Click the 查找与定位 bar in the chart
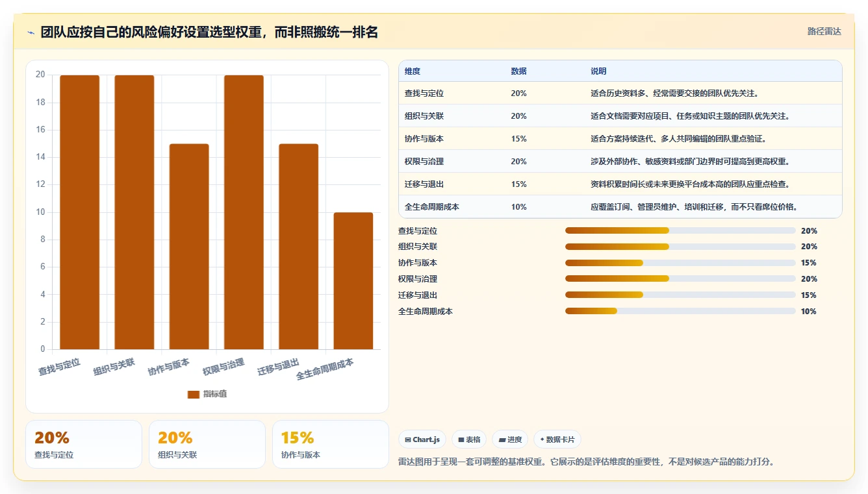 (79, 212)
